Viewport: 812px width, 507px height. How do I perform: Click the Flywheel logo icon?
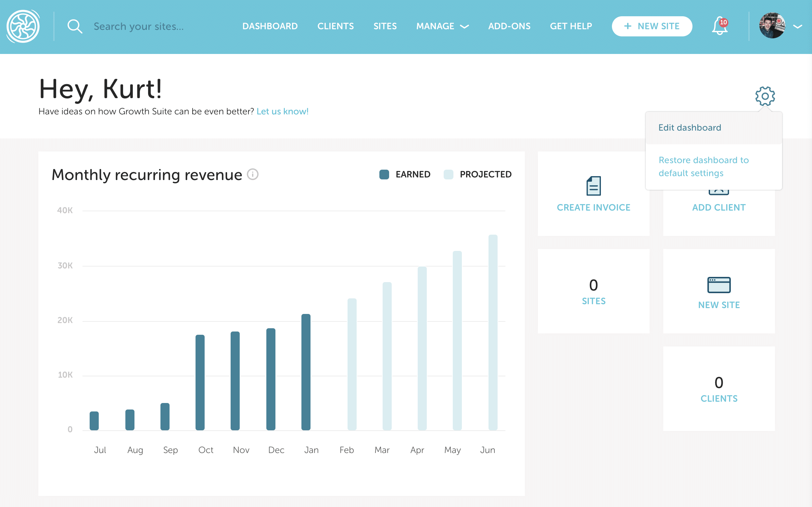point(23,26)
